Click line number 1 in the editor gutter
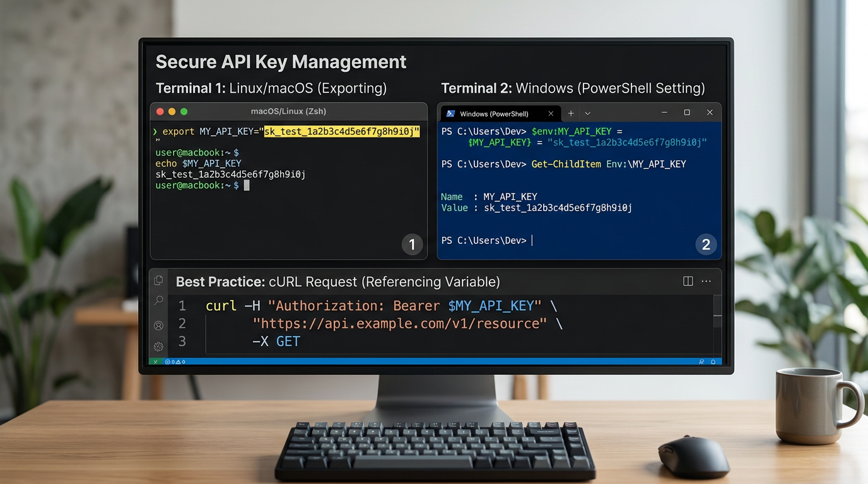Image resolution: width=868 pixels, height=484 pixels. 182,306
